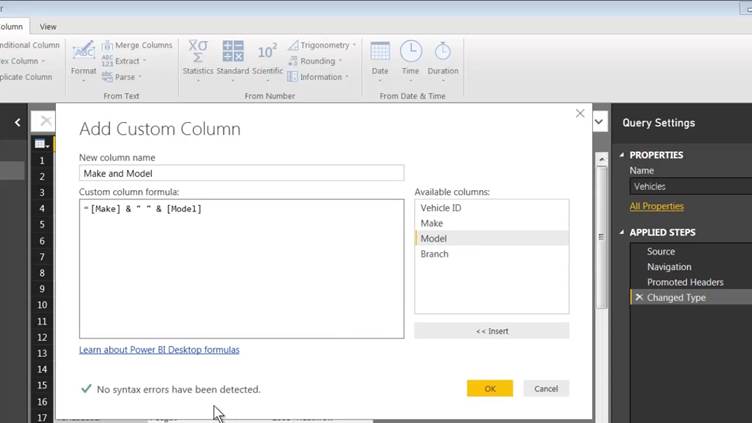The width and height of the screenshot is (752, 423).
Task: Click the Duplicate Column command
Action: pyautogui.click(x=26, y=77)
